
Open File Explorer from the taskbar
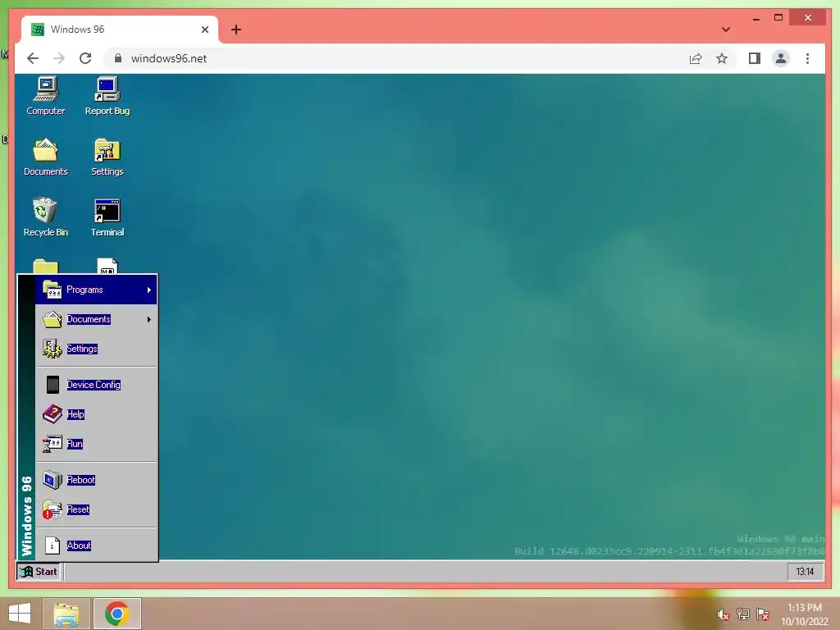point(66,614)
